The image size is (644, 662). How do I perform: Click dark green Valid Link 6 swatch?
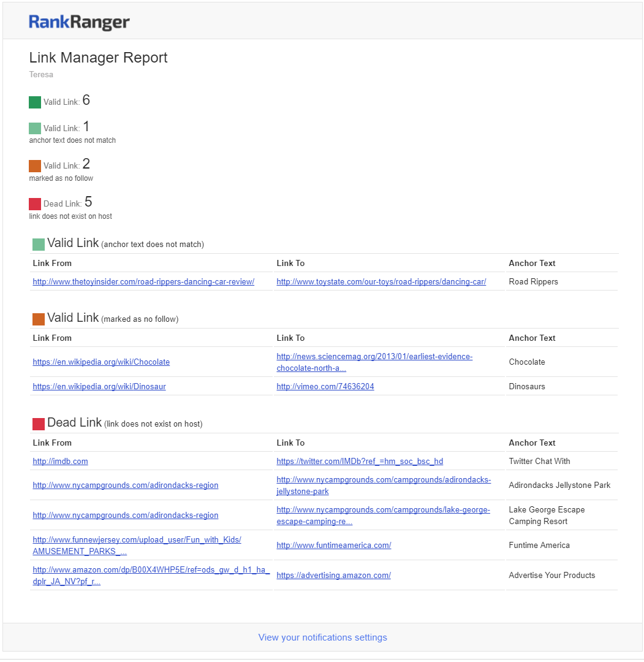[x=34, y=102]
